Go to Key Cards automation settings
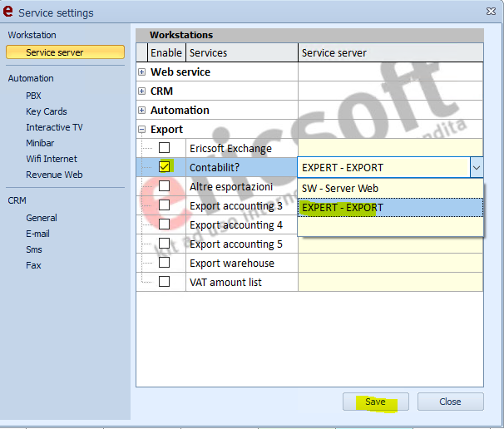The width and height of the screenshot is (504, 429). point(47,111)
